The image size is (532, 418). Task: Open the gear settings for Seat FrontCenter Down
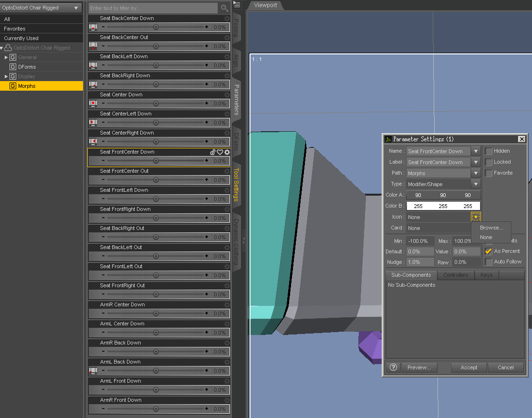click(227, 152)
